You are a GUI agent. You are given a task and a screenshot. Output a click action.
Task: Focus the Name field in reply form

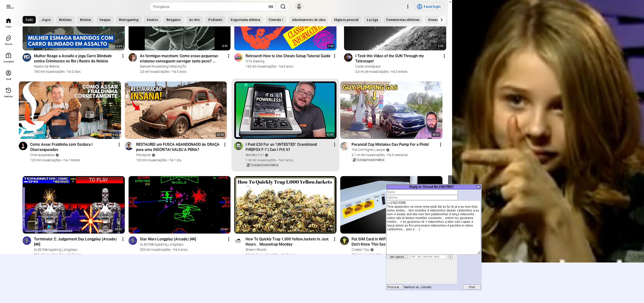[421, 192]
